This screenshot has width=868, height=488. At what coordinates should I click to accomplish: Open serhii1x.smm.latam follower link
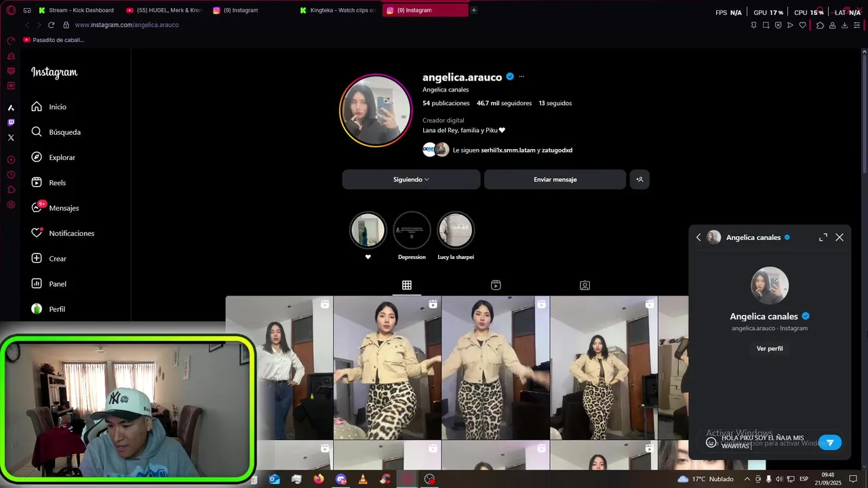[508, 150]
